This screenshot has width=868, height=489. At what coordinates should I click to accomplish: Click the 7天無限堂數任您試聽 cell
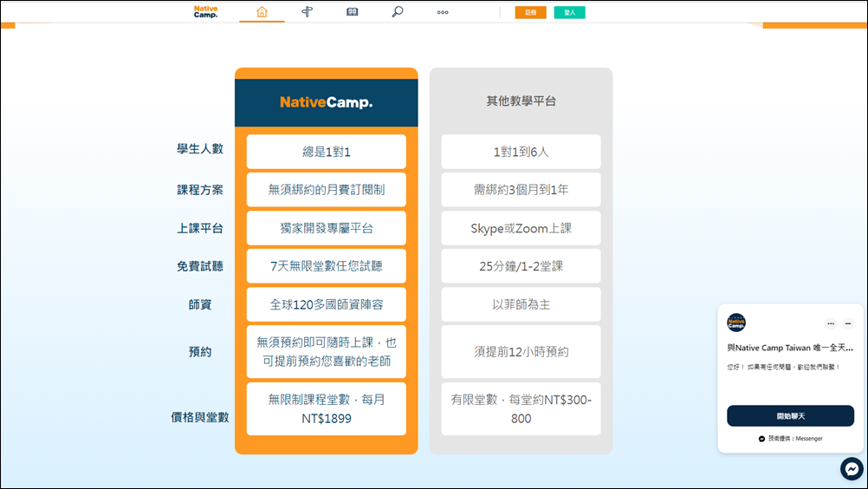coord(326,266)
